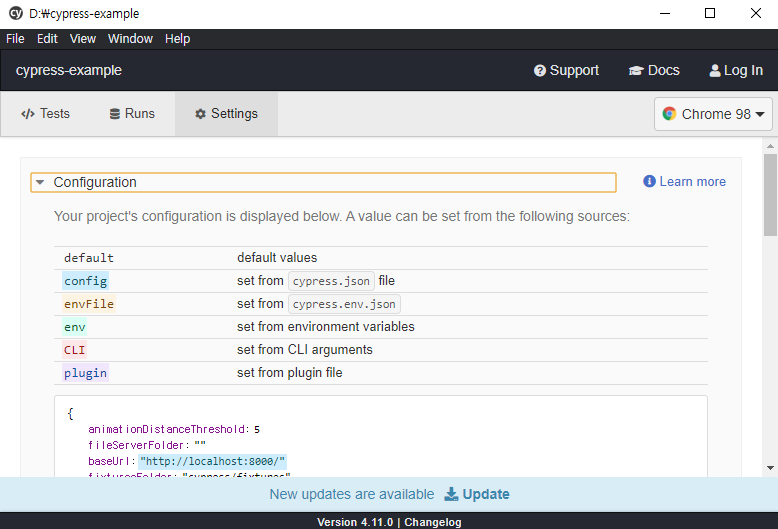Select the Settings tab
Screen dimensions: 778x529
point(226,114)
